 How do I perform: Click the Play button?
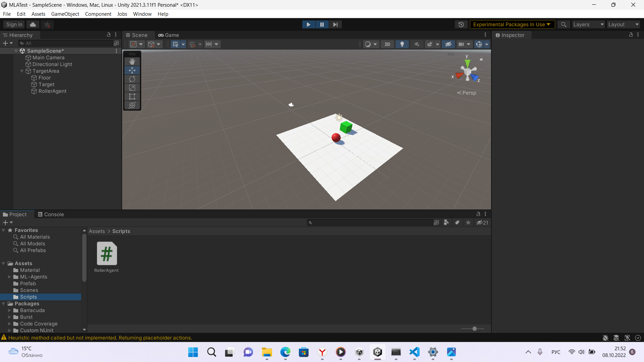(x=308, y=24)
